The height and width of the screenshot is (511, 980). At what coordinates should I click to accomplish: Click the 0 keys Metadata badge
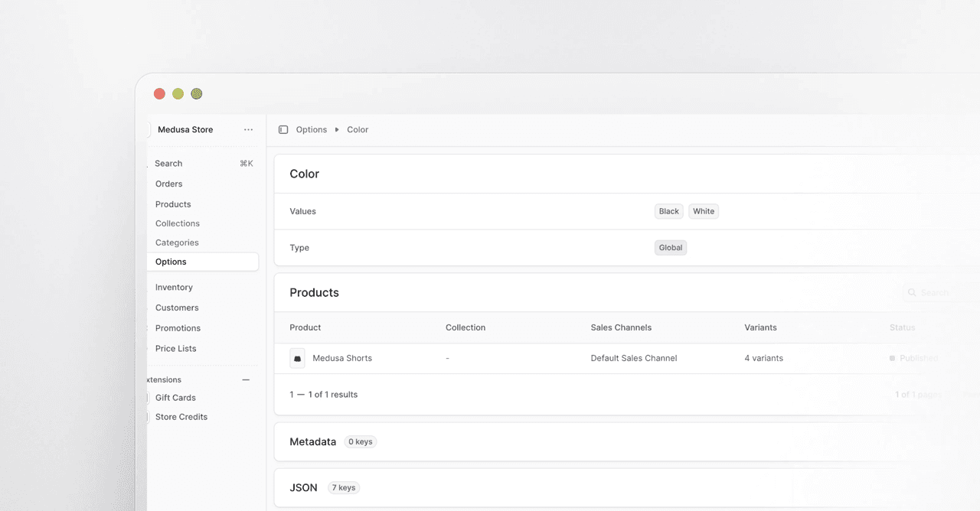pyautogui.click(x=360, y=442)
